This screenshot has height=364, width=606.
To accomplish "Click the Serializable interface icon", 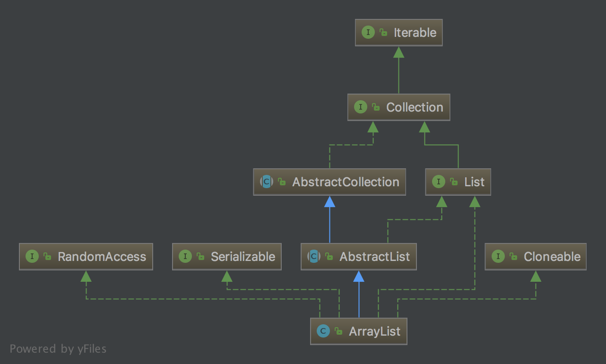I will click(x=185, y=257).
